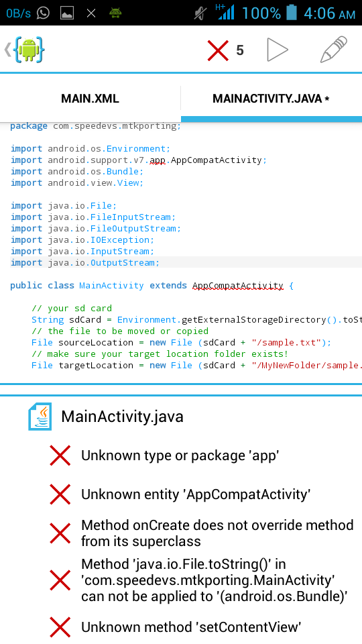Tap the battery icon in status bar

coord(292,13)
